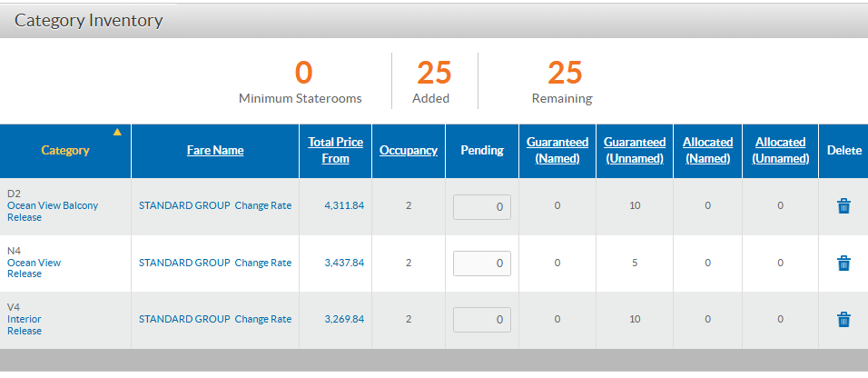Sort by Occupancy column header
Screen dimensions: 868x378
click(x=409, y=151)
